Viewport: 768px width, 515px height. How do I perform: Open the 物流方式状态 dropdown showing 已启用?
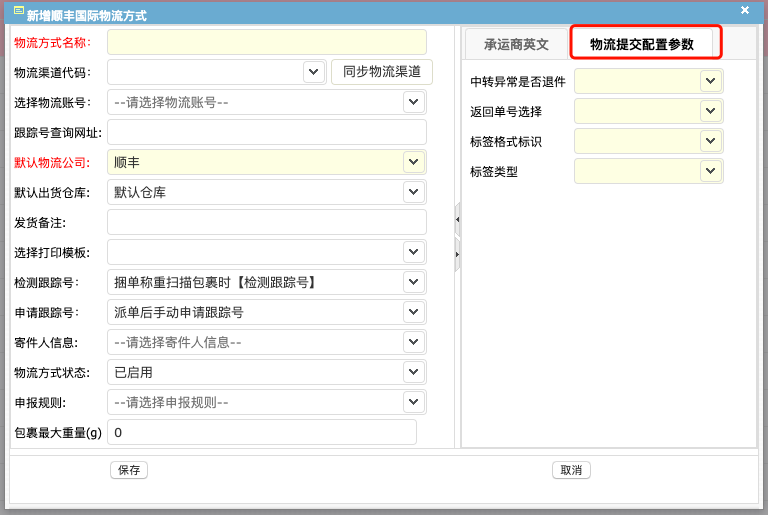(414, 372)
